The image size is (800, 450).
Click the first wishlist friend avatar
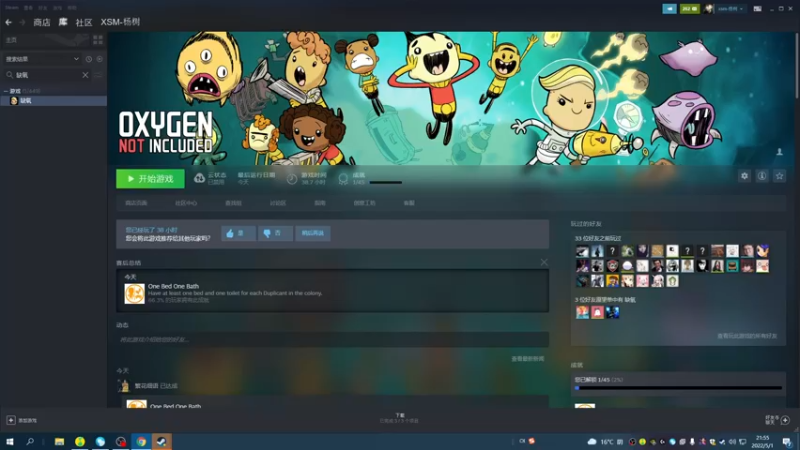[582, 312]
